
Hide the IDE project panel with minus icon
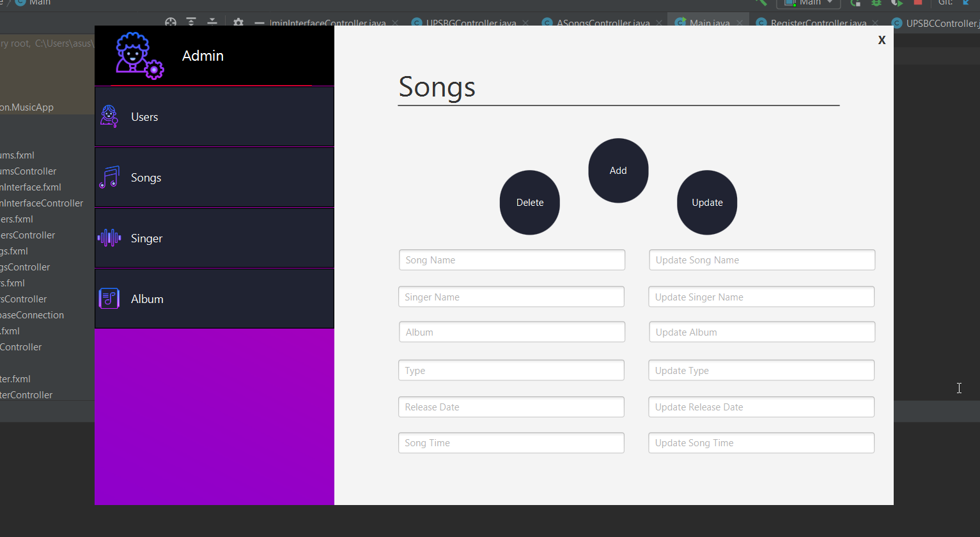(x=259, y=23)
